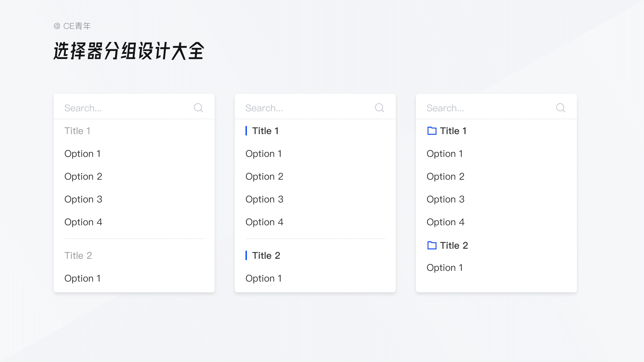The height and width of the screenshot is (362, 644).
Task: Click Title 2 label in left panel
Action: coord(77,255)
